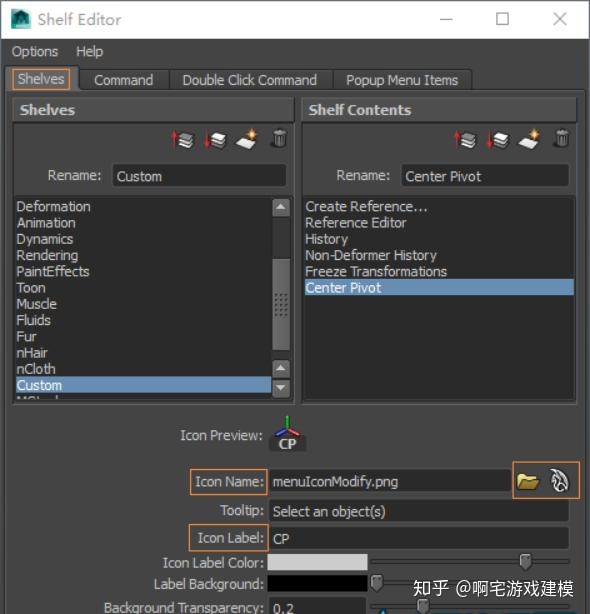Click the Background Transparency slider handle
This screenshot has height=614, width=590.
pyautogui.click(x=422, y=606)
